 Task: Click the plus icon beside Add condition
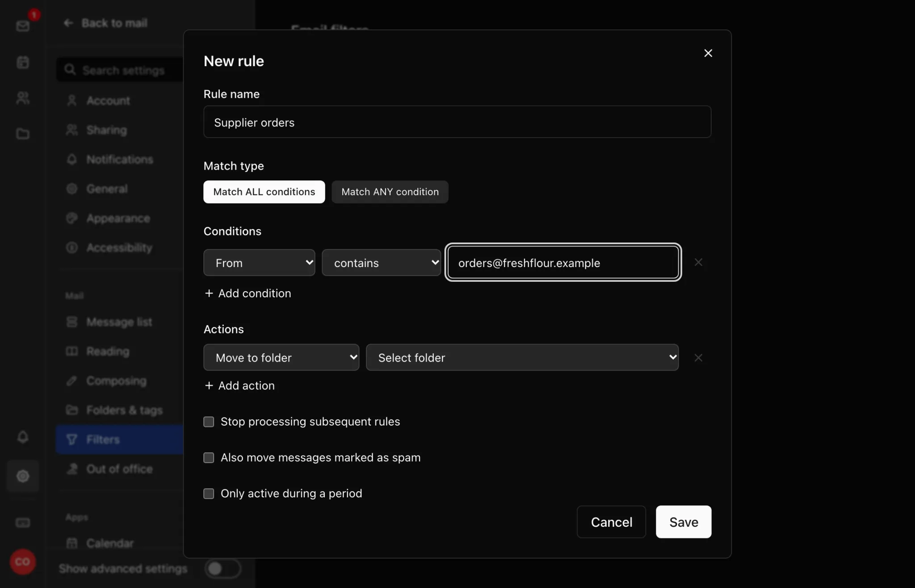click(209, 293)
